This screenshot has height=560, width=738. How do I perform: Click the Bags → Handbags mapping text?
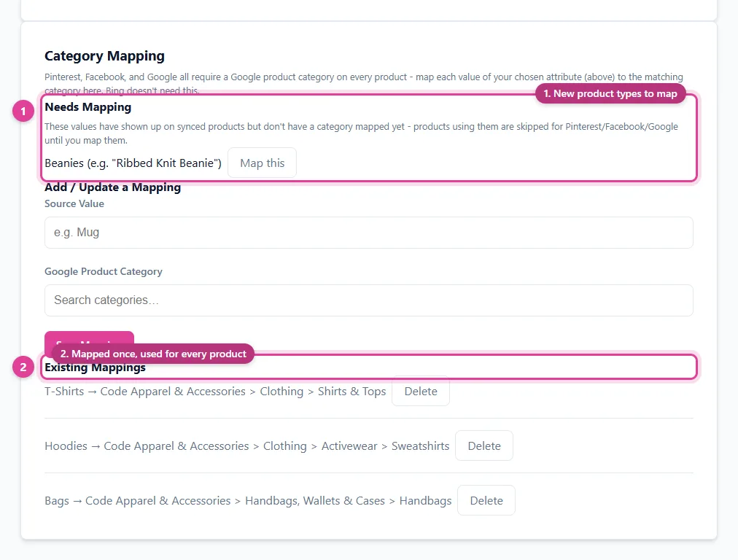tap(248, 501)
